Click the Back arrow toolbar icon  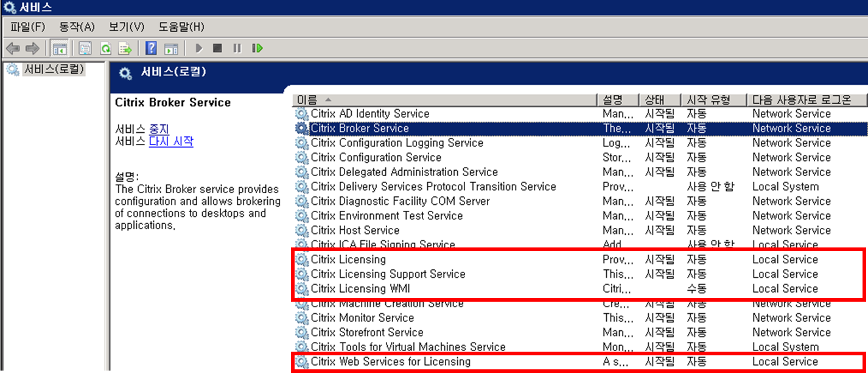(x=12, y=48)
